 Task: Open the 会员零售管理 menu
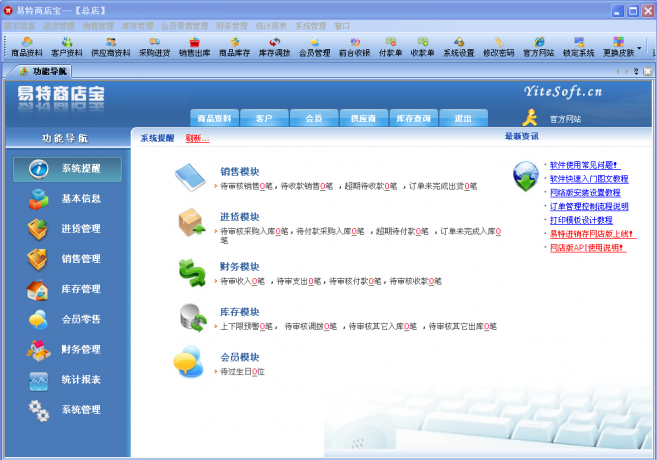(x=185, y=26)
